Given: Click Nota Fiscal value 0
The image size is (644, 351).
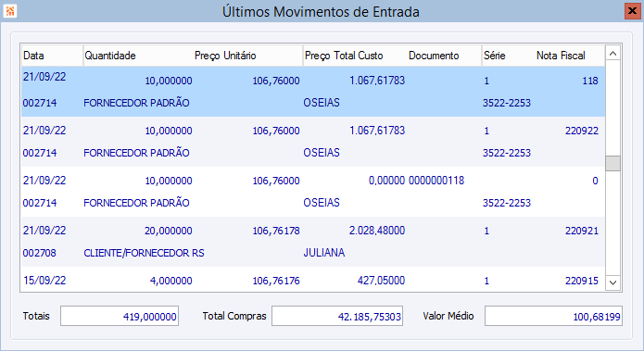Looking at the screenshot, I should coord(595,181).
